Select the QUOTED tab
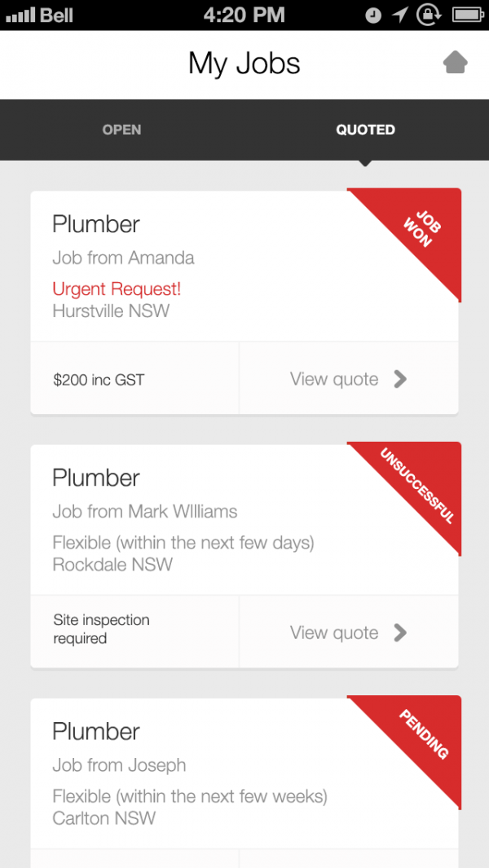 pos(365,130)
